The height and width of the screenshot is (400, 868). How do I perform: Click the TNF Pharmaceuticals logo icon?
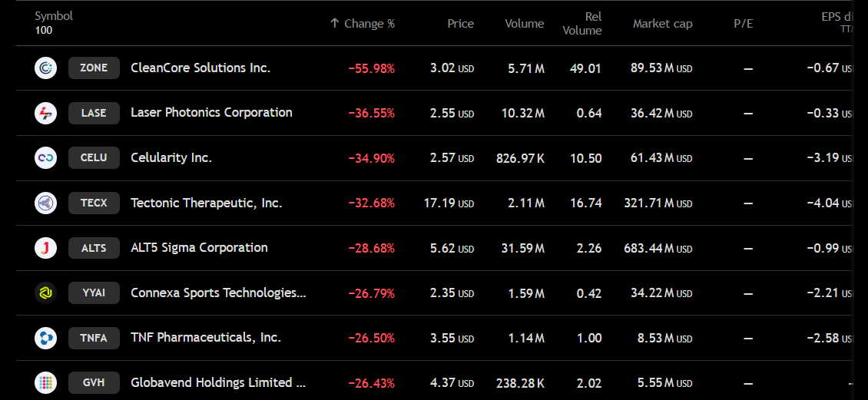click(45, 338)
